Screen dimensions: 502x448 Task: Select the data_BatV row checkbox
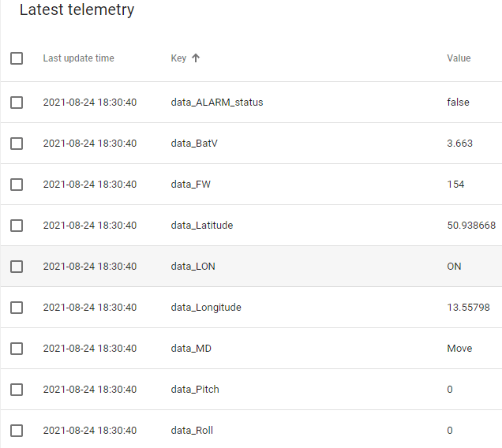click(17, 144)
